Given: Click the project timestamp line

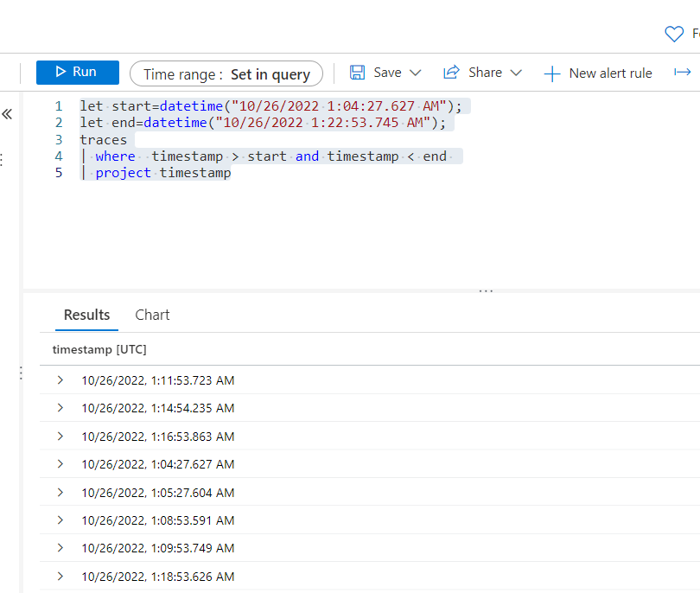Looking at the screenshot, I should pyautogui.click(x=156, y=173).
